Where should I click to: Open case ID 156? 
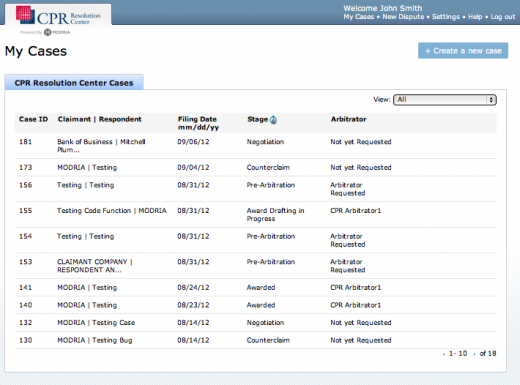click(x=25, y=185)
